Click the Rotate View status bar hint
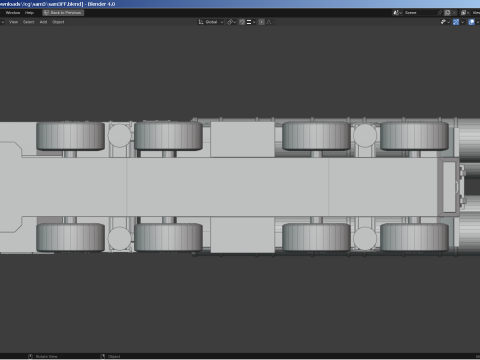Viewport: 480px width, 360px height. point(43,356)
